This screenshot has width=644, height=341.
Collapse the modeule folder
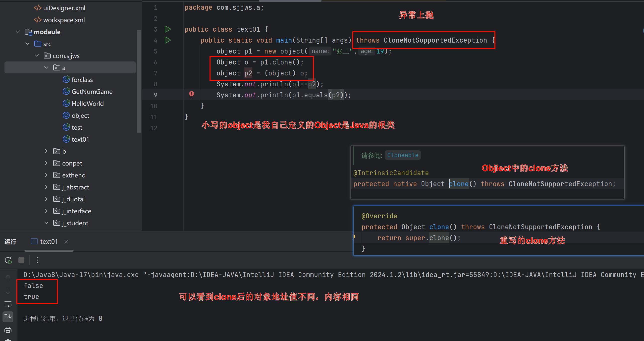point(18,32)
